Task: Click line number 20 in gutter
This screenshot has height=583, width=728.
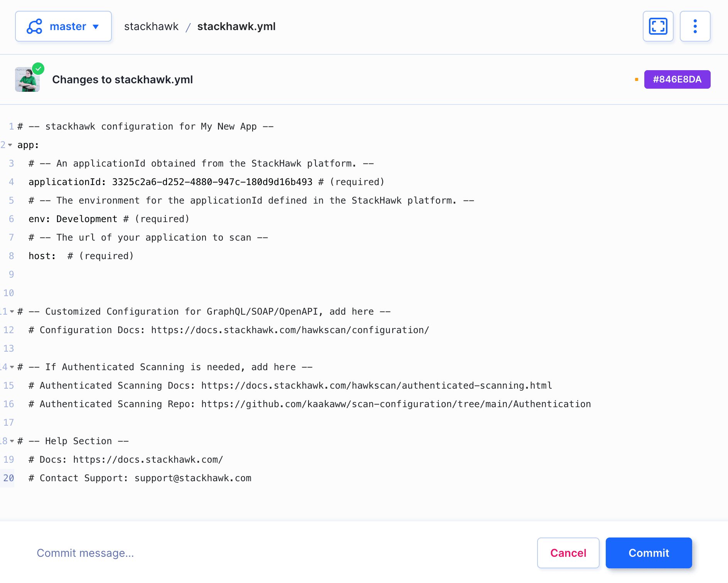Action: 8,478
